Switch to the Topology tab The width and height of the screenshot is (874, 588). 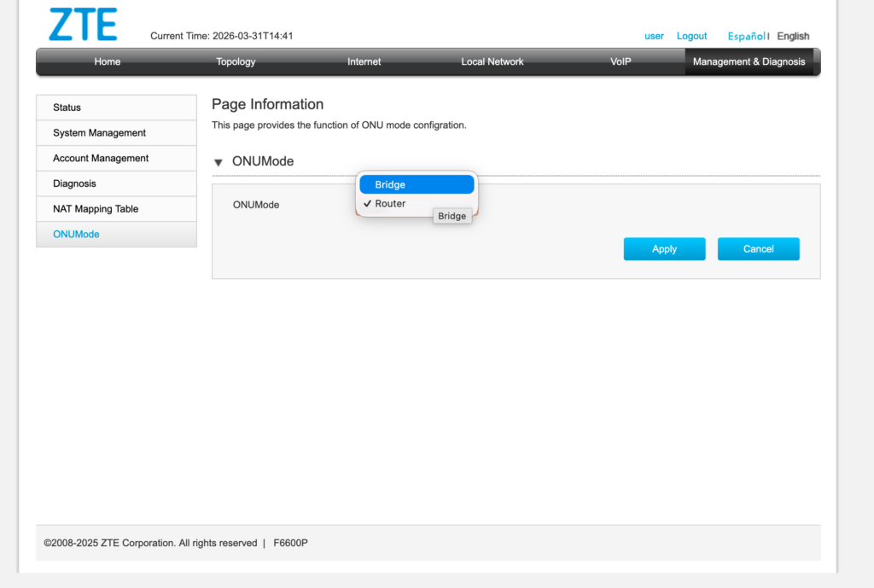pyautogui.click(x=236, y=61)
